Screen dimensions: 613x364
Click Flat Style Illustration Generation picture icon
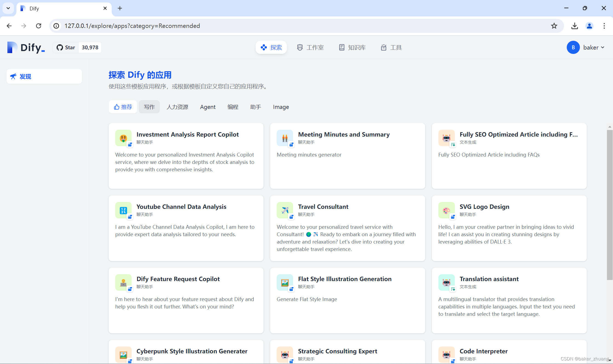point(285,282)
